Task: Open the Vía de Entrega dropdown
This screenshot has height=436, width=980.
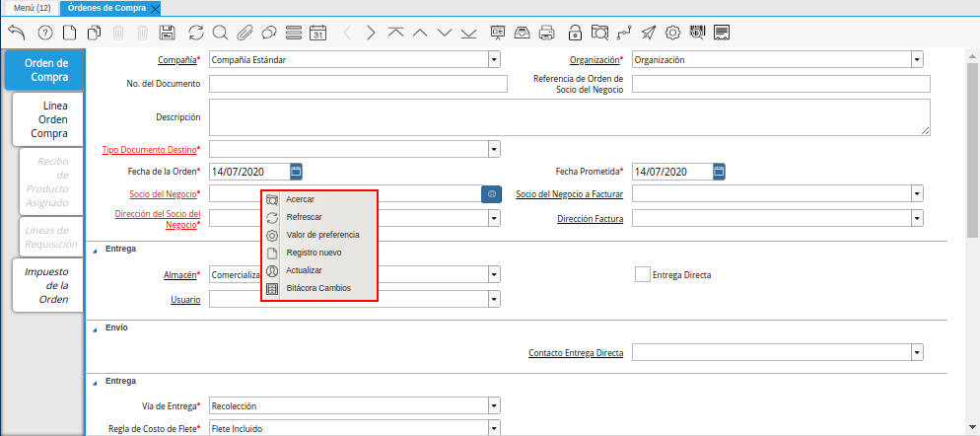Action: tap(494, 405)
